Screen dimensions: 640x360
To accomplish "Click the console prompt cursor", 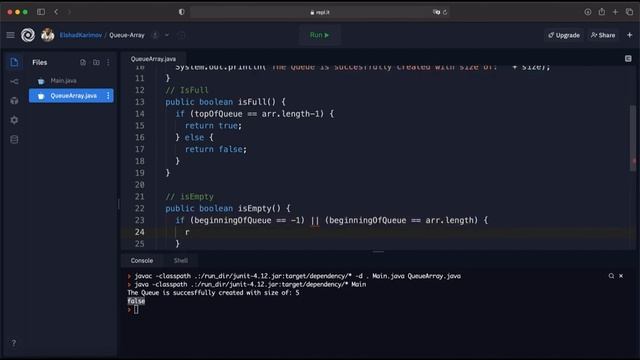I will (136, 309).
